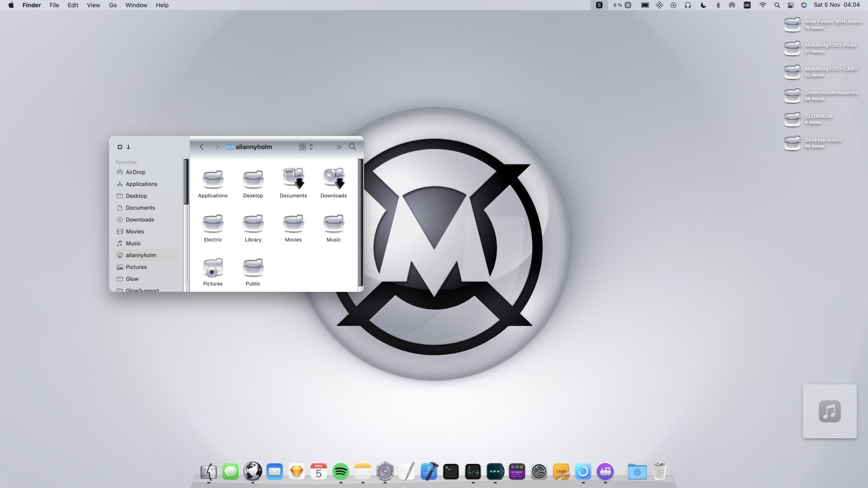The width and height of the screenshot is (868, 488).
Task: Expand the toolbar overflow double chevron
Action: click(x=339, y=147)
